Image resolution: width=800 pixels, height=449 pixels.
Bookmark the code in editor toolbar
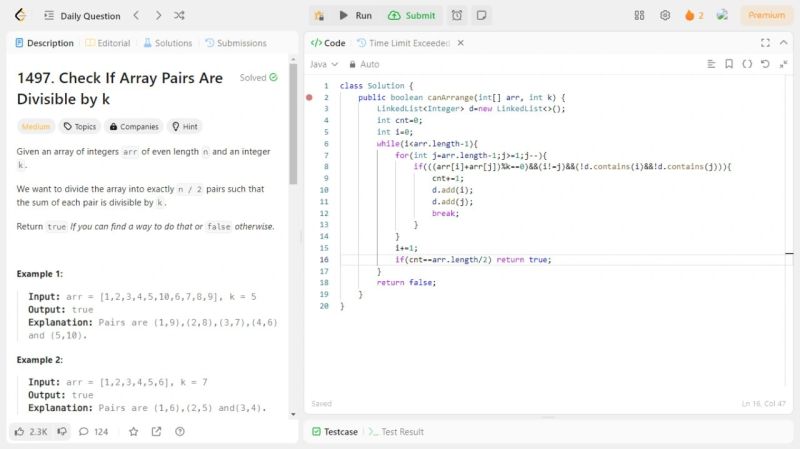pos(728,64)
